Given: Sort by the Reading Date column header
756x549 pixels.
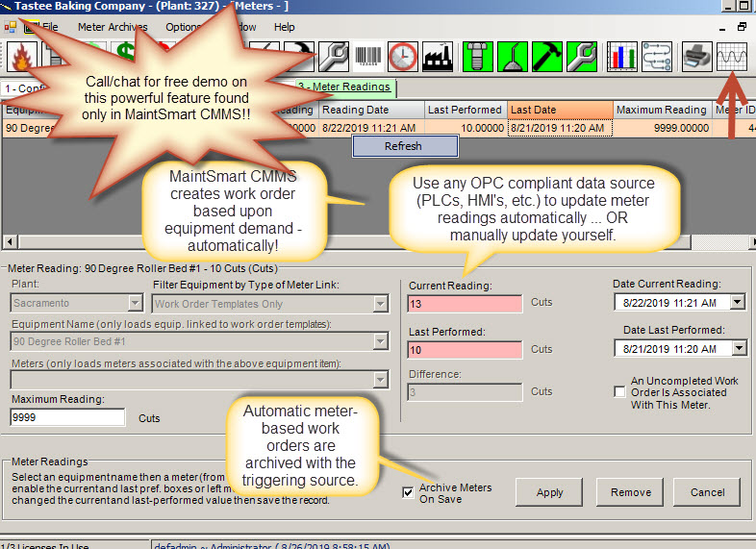Looking at the screenshot, I should (x=371, y=110).
